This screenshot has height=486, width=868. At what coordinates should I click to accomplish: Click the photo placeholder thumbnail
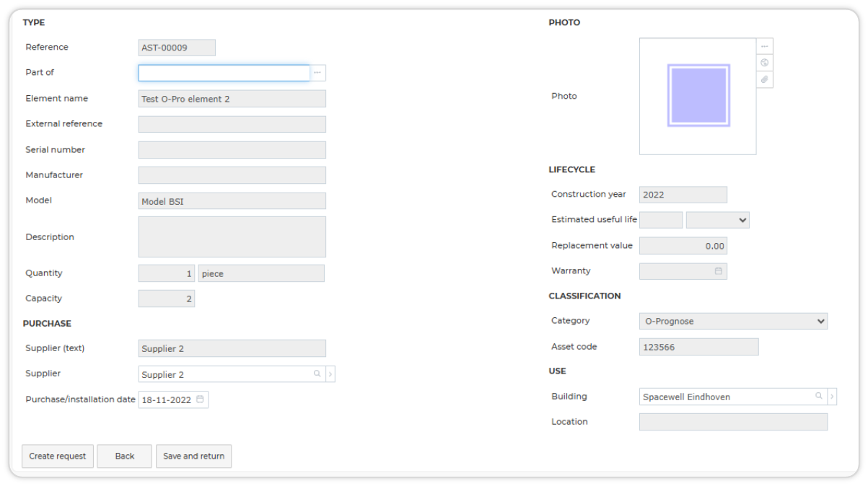coord(698,96)
